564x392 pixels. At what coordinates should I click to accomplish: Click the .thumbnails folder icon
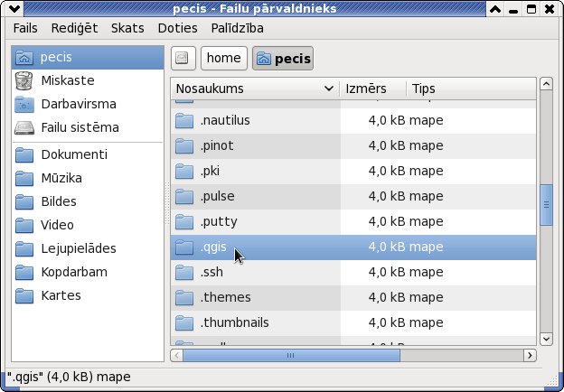click(184, 322)
